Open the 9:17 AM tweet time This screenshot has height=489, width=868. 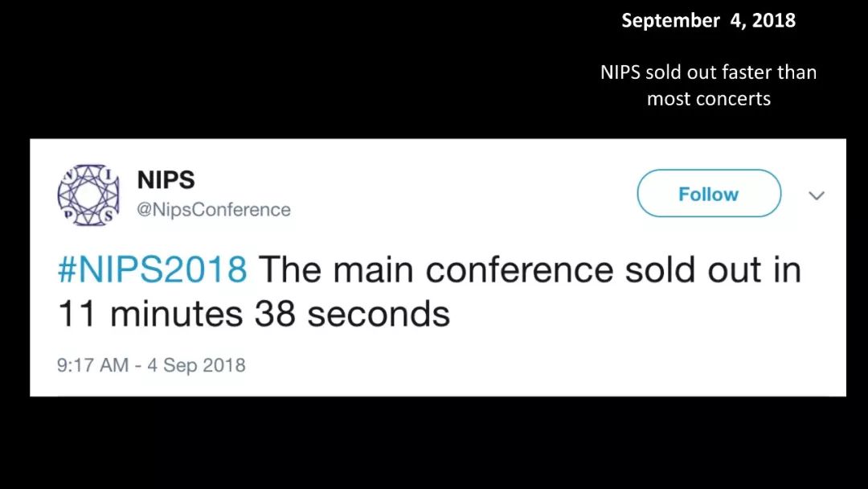[x=92, y=365]
